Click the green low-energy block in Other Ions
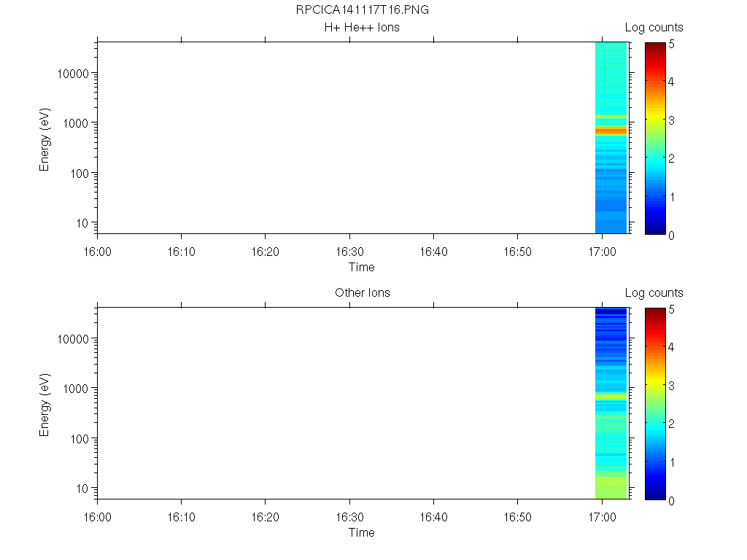Screen dimensions: 747x560 pyautogui.click(x=611, y=488)
